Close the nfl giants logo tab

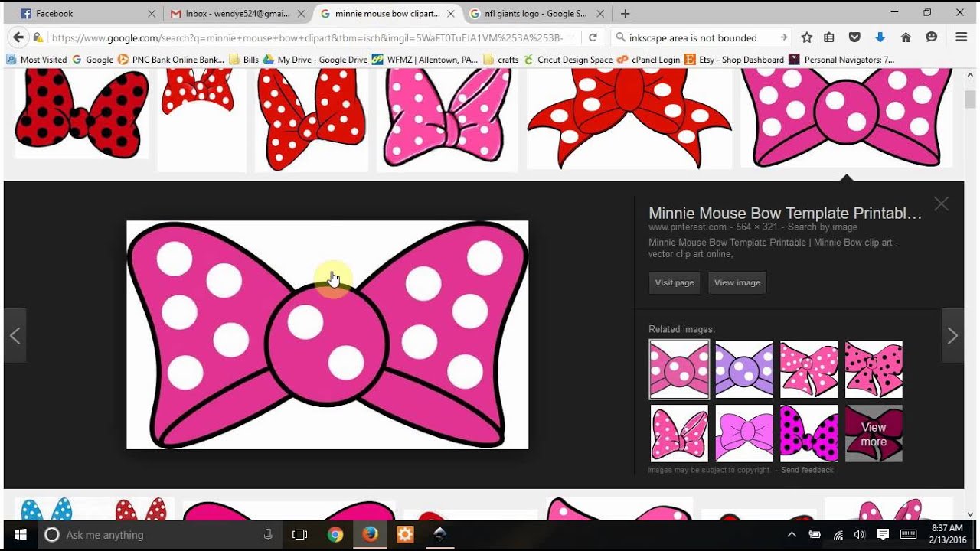[600, 13]
